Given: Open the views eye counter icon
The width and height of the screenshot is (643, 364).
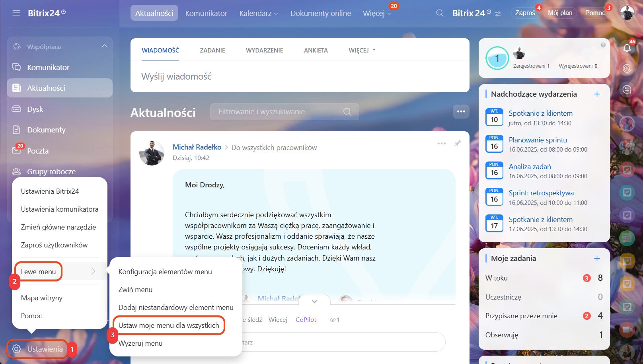Looking at the screenshot, I should pyautogui.click(x=333, y=320).
